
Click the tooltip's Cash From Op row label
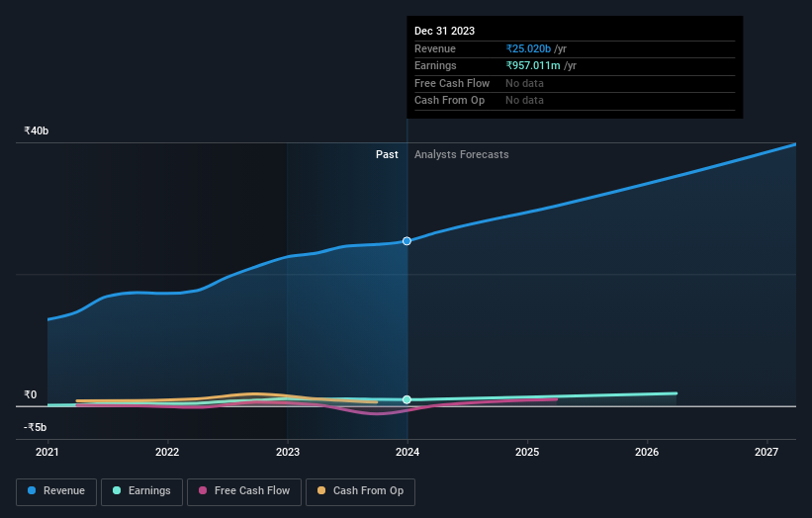click(x=449, y=101)
